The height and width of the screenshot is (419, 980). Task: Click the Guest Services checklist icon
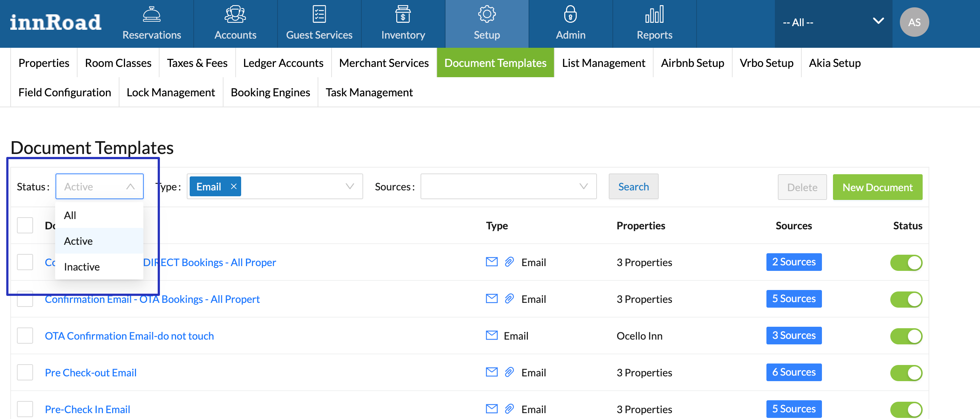(319, 14)
